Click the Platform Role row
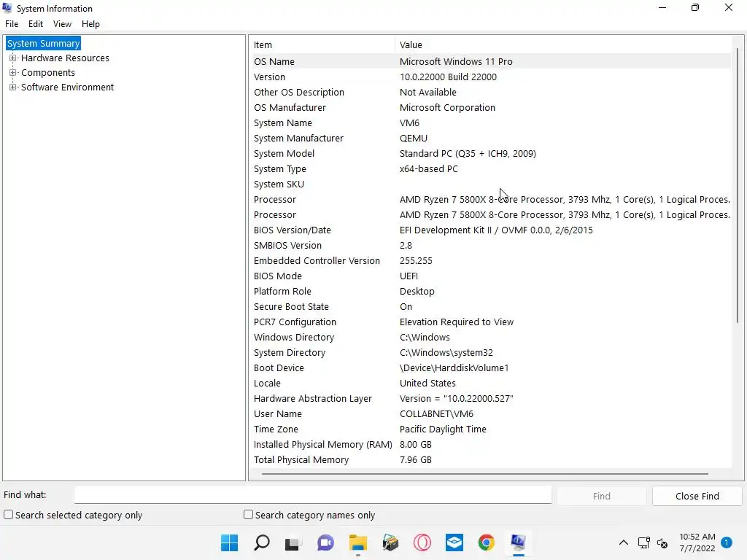This screenshot has width=747, height=560. pyautogui.click(x=491, y=291)
